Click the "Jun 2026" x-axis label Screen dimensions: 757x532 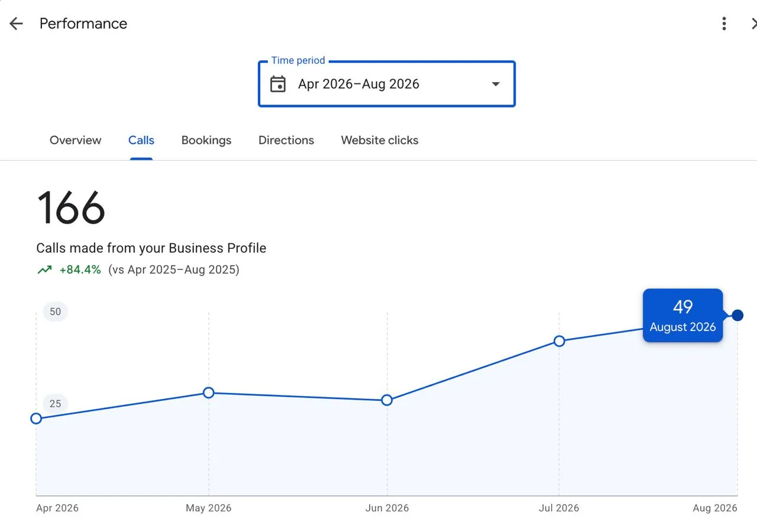click(x=387, y=508)
